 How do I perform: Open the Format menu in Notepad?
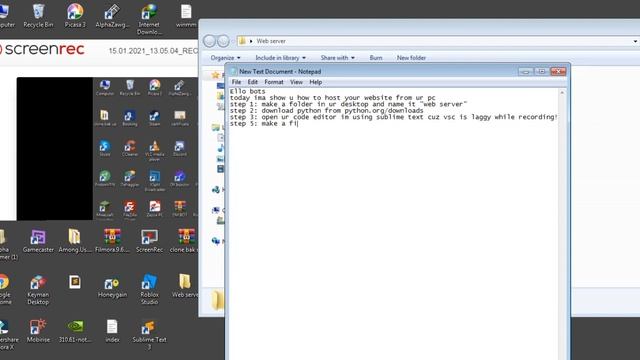(x=274, y=82)
